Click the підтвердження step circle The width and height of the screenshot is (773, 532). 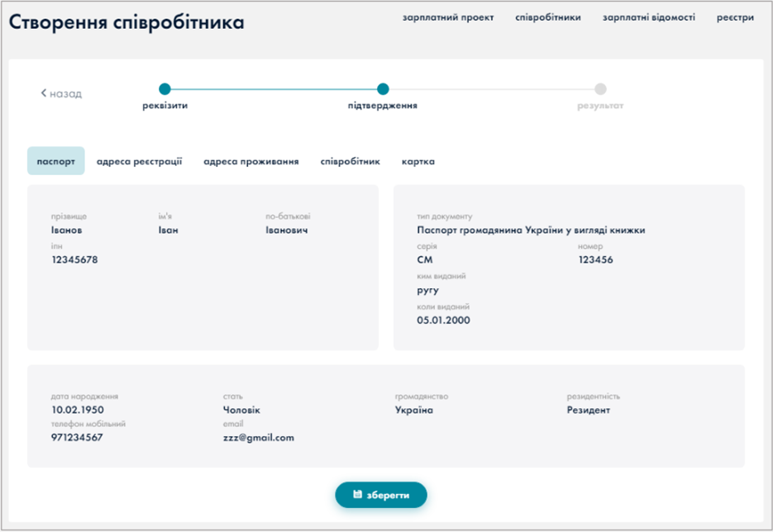coord(382,89)
